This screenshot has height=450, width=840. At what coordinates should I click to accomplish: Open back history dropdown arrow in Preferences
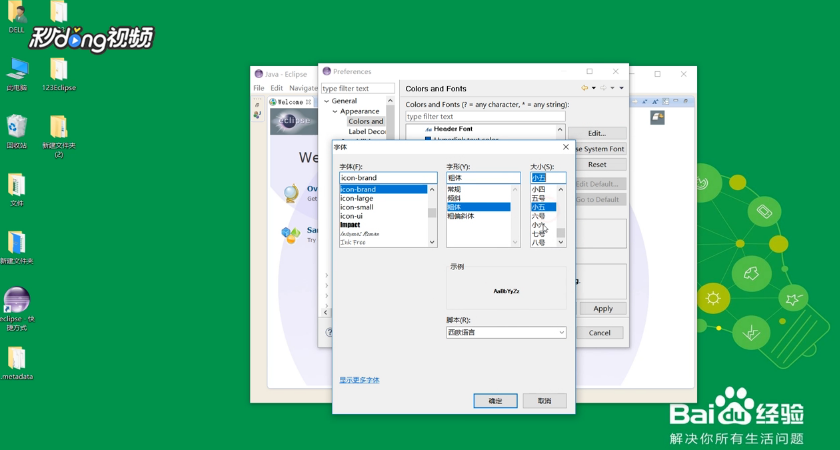[x=594, y=88]
